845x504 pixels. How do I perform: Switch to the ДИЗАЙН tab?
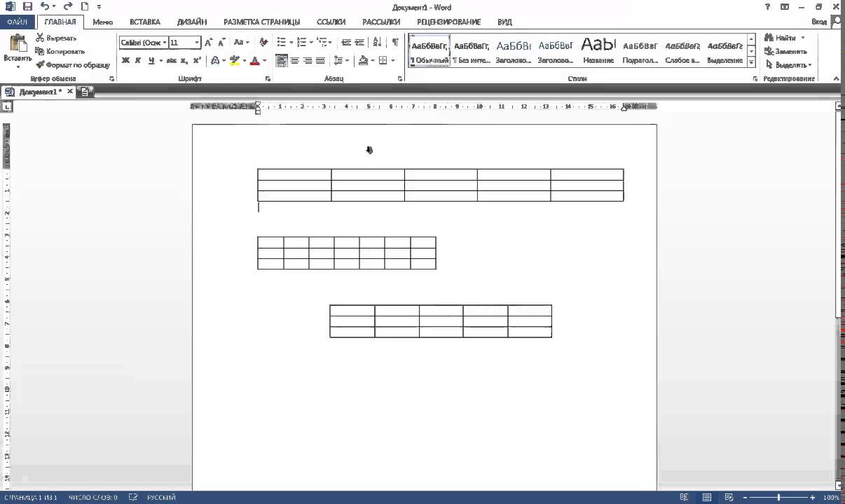(192, 22)
